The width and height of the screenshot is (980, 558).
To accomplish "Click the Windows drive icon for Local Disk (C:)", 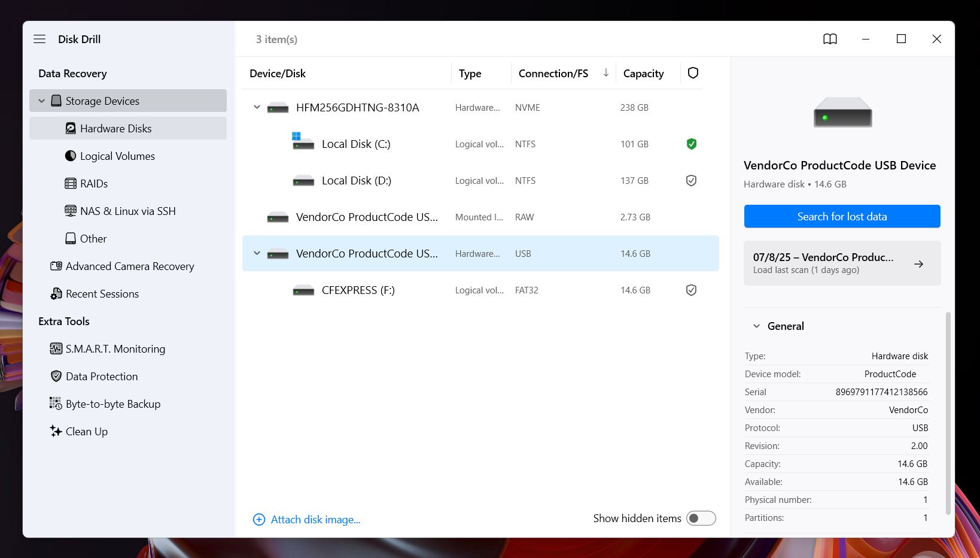I will [x=303, y=141].
